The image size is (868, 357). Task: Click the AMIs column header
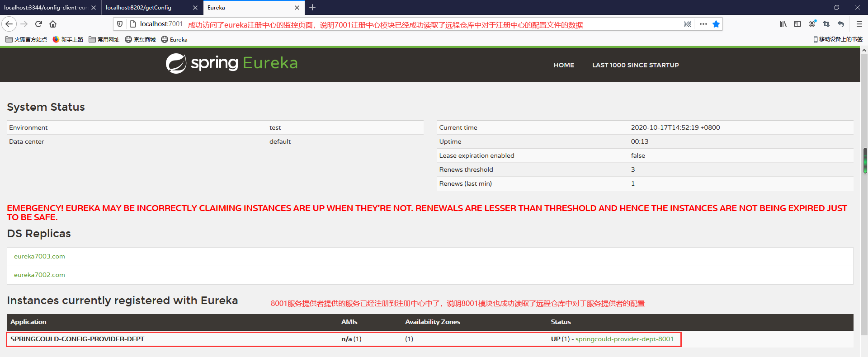click(x=349, y=322)
